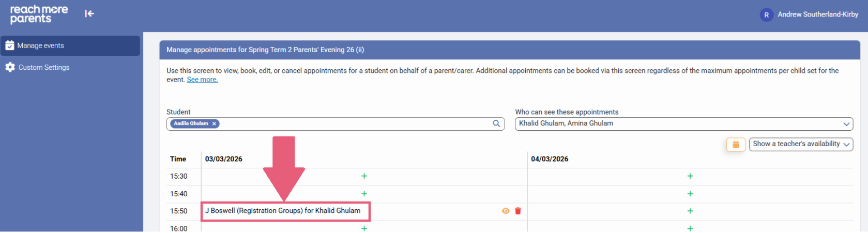Screen dimensions: 868x233
Task: Click the student search magnifier icon
Action: coord(496,124)
